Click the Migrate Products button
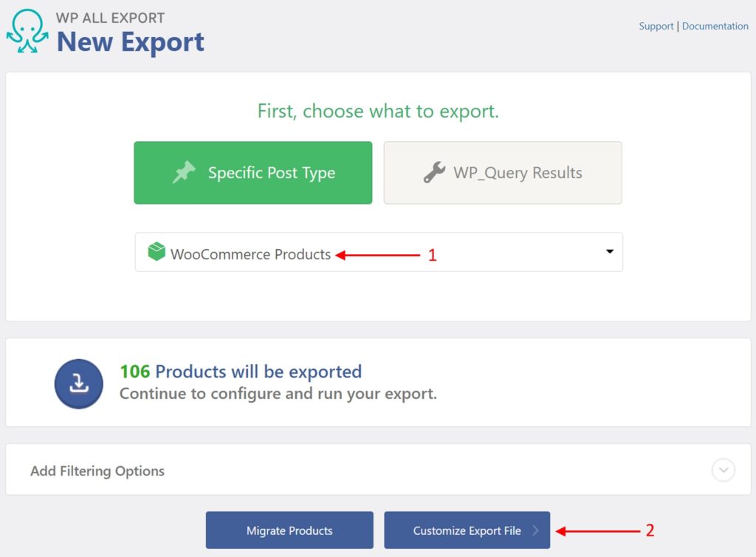Viewport: 756px width, 557px height. click(289, 530)
